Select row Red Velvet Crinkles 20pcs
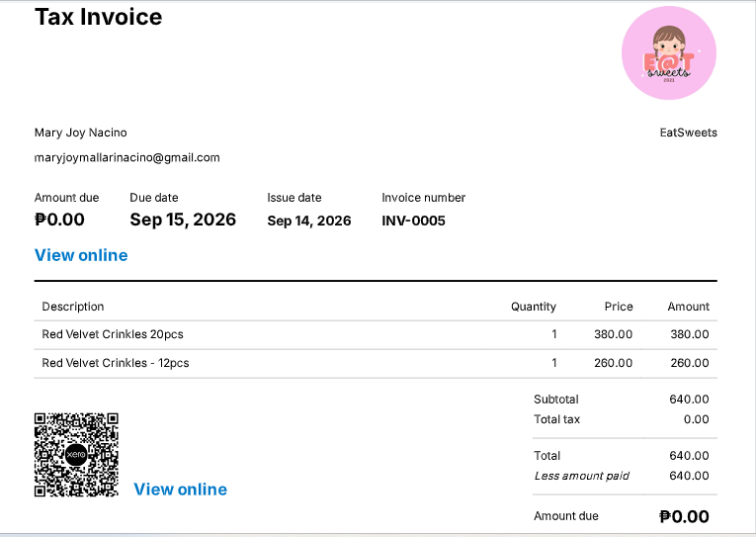 point(376,335)
